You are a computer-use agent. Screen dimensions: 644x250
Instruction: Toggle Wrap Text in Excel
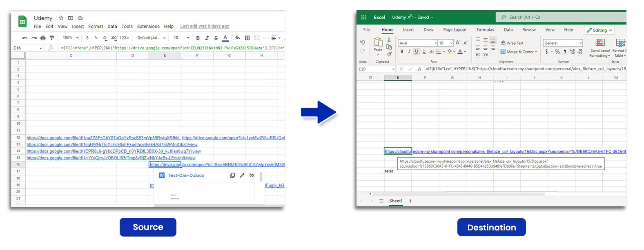pos(512,43)
